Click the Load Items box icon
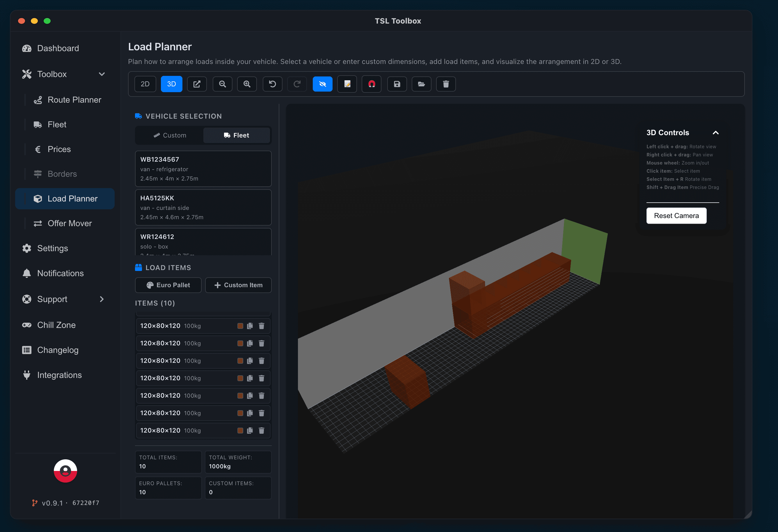Image resolution: width=778 pixels, height=532 pixels. point(138,267)
